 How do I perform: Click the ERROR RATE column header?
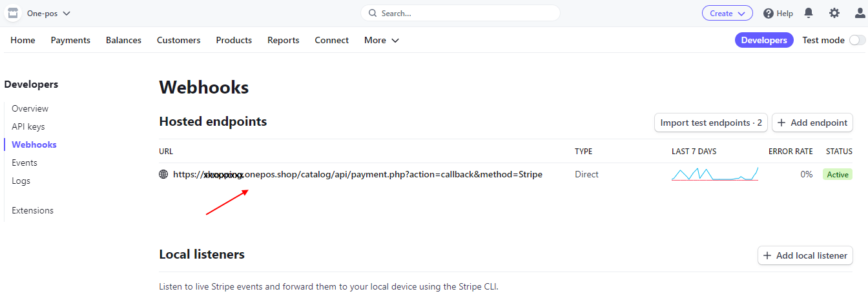click(x=790, y=152)
